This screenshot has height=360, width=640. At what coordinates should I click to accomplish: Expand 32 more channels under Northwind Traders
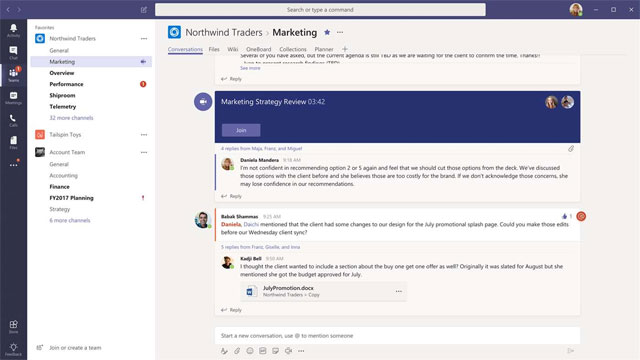(71, 118)
